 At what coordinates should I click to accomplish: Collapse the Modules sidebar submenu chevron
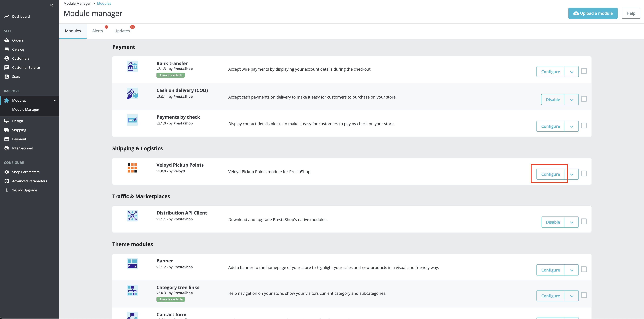tap(55, 100)
